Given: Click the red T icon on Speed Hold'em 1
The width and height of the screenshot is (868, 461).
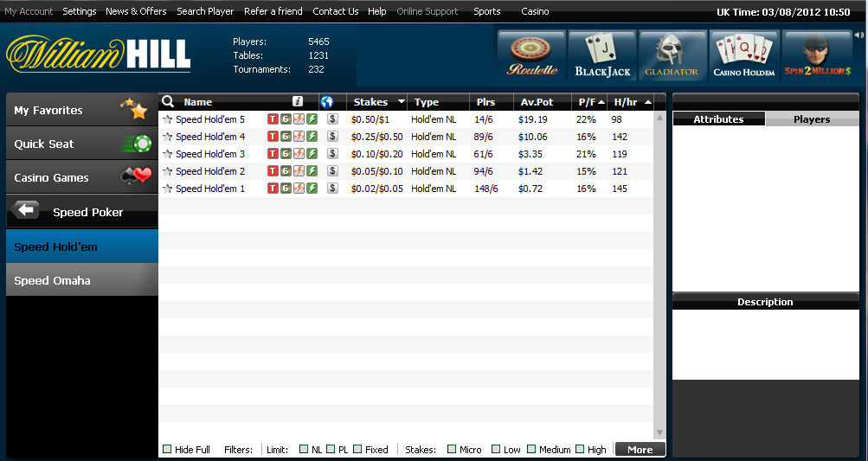Looking at the screenshot, I should [x=273, y=189].
